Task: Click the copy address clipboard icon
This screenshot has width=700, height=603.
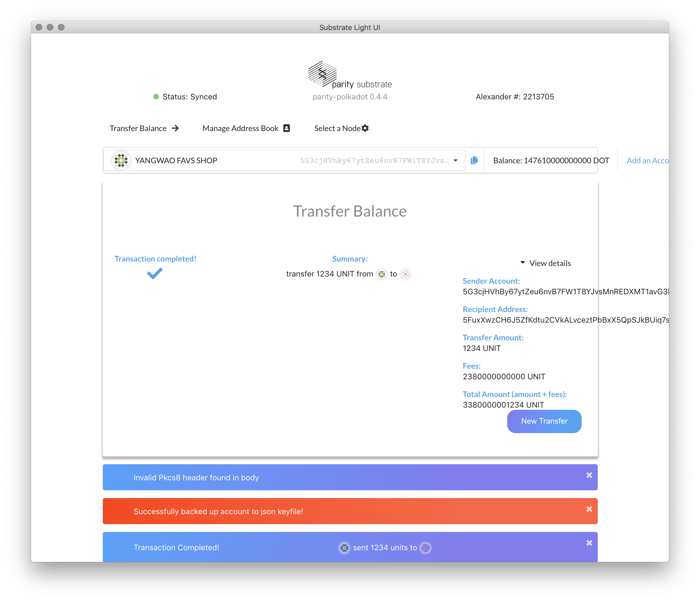Action: pyautogui.click(x=474, y=160)
